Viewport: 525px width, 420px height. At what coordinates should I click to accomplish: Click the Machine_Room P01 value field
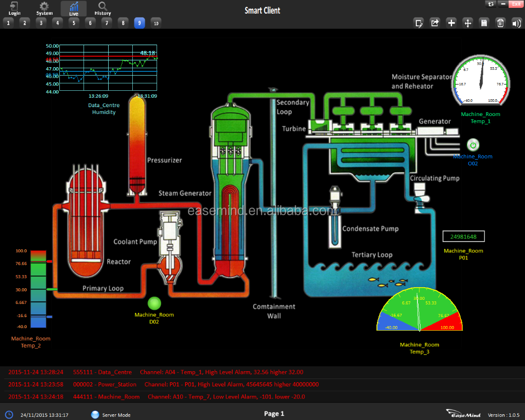pos(463,236)
